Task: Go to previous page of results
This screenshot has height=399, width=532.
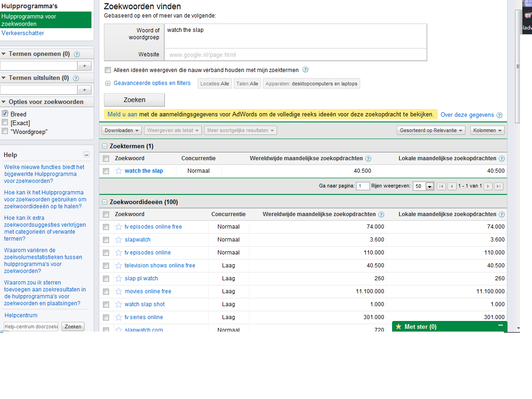Action: click(452, 186)
